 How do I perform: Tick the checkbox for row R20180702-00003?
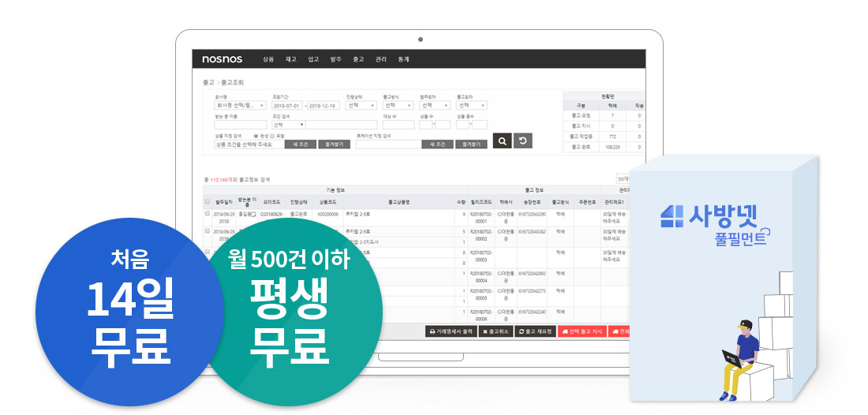(208, 251)
